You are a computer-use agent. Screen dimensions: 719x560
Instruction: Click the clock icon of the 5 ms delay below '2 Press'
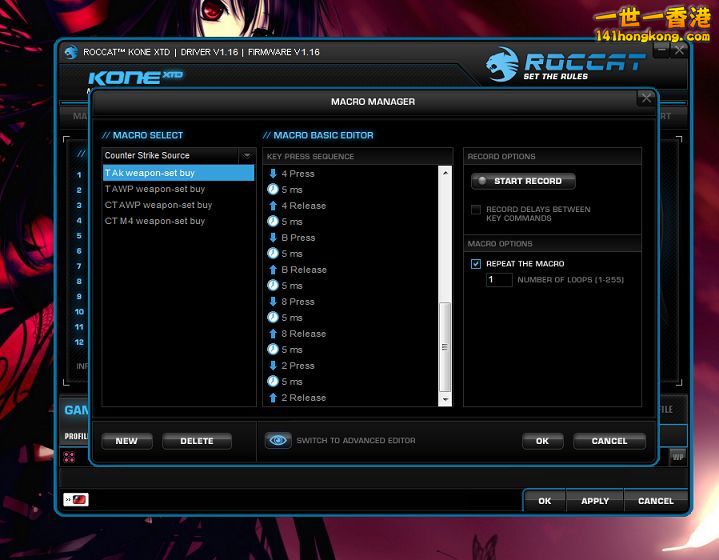click(x=273, y=382)
